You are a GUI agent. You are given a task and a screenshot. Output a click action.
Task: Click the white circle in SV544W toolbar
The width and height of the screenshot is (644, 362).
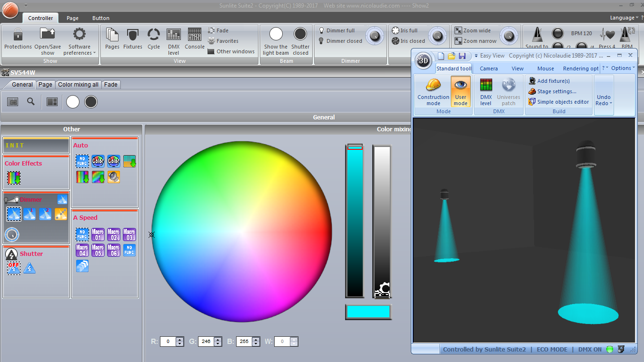pyautogui.click(x=73, y=101)
